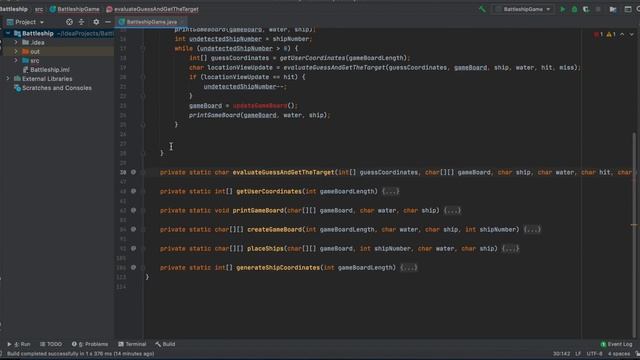
Task: Open the TODO tool window tab
Action: [x=51, y=344]
